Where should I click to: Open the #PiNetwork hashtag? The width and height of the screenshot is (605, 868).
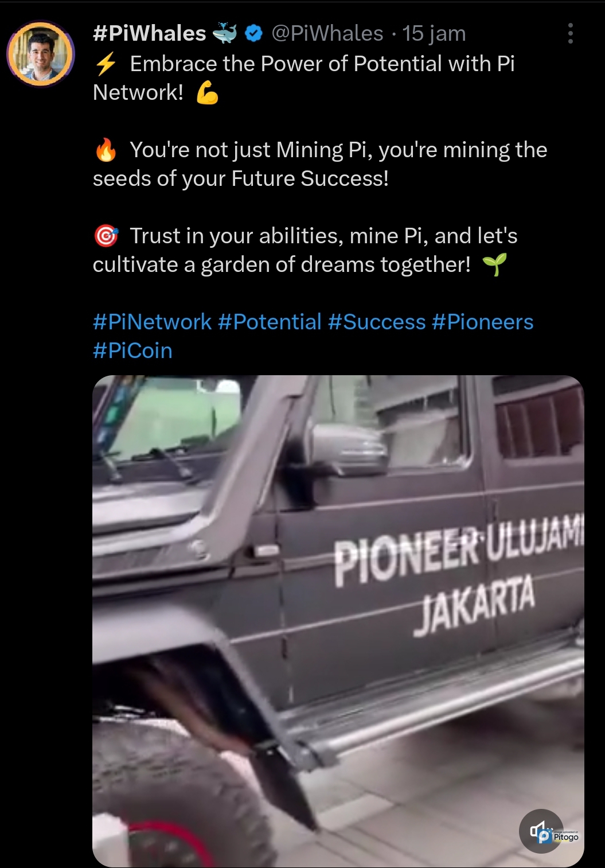[x=153, y=322]
